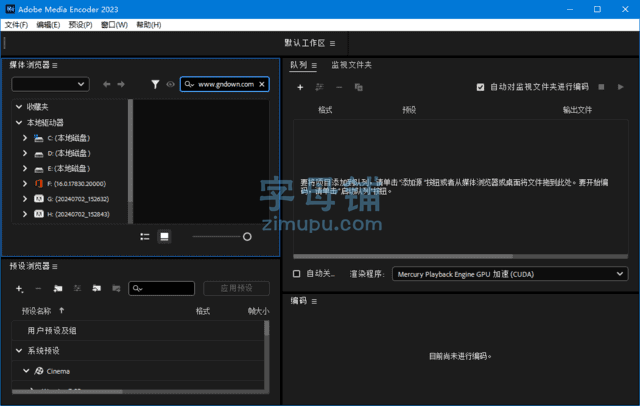Go forward in the media browser
This screenshot has width=640, height=406.
coord(121,84)
